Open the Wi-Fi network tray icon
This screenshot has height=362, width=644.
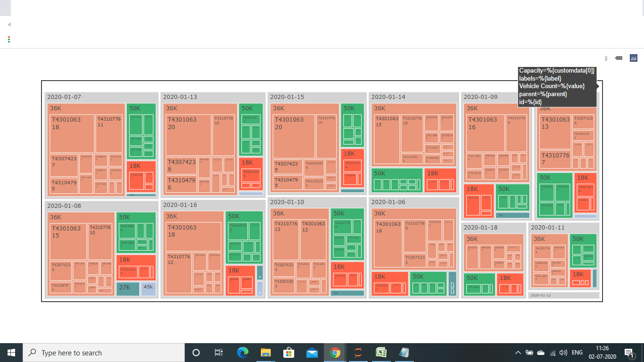(552, 353)
